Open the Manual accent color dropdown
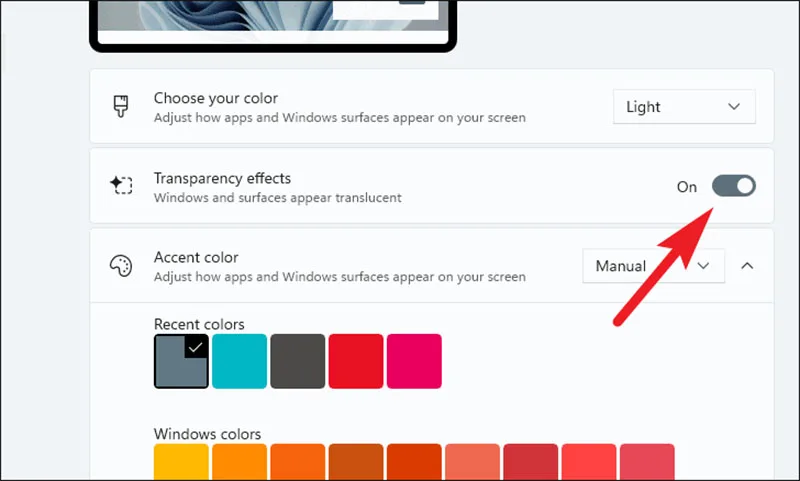The image size is (800, 481). click(x=654, y=266)
